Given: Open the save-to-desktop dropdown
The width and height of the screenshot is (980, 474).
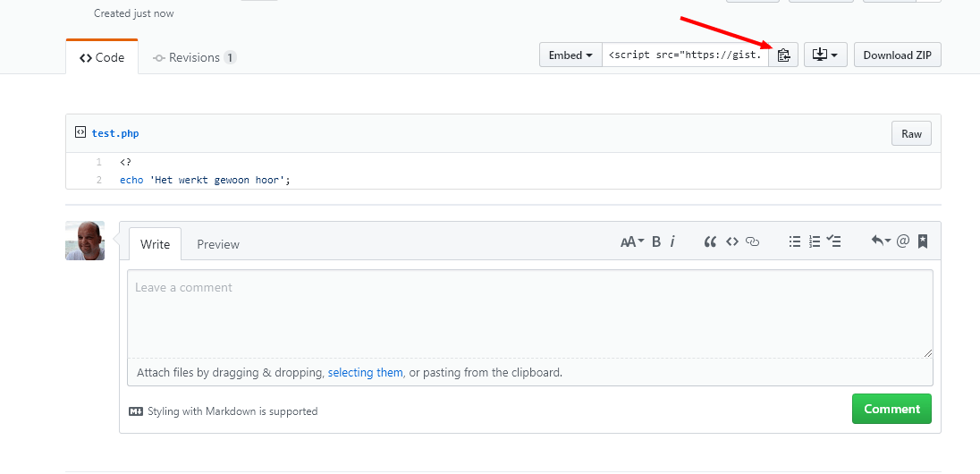Looking at the screenshot, I should tap(825, 55).
